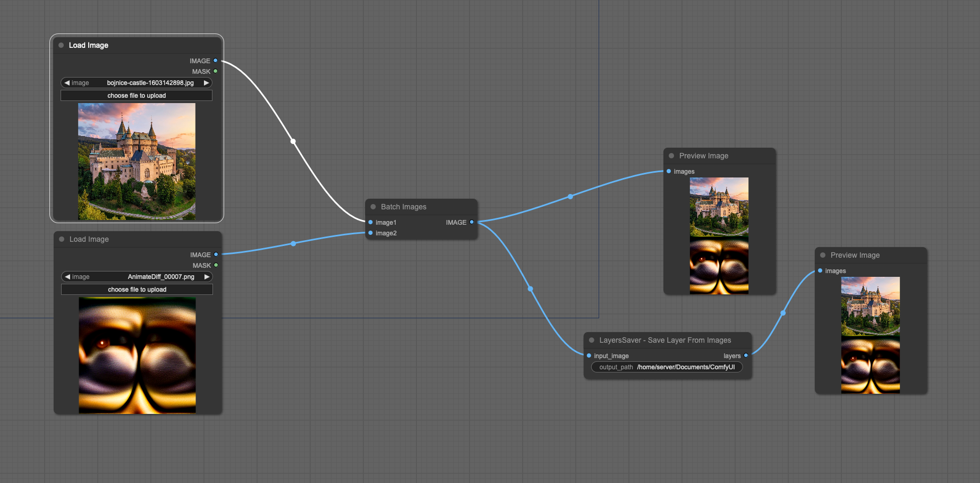The image size is (980, 483).
Task: Select previous image with left arrow beside bojnice-castle file
Action: coord(67,83)
